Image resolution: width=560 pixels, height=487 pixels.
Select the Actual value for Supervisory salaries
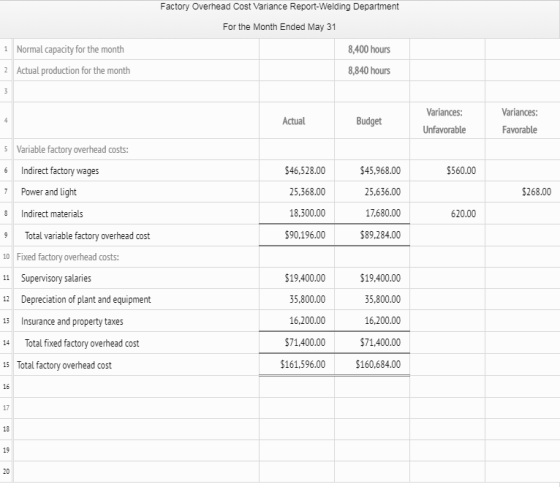point(305,278)
